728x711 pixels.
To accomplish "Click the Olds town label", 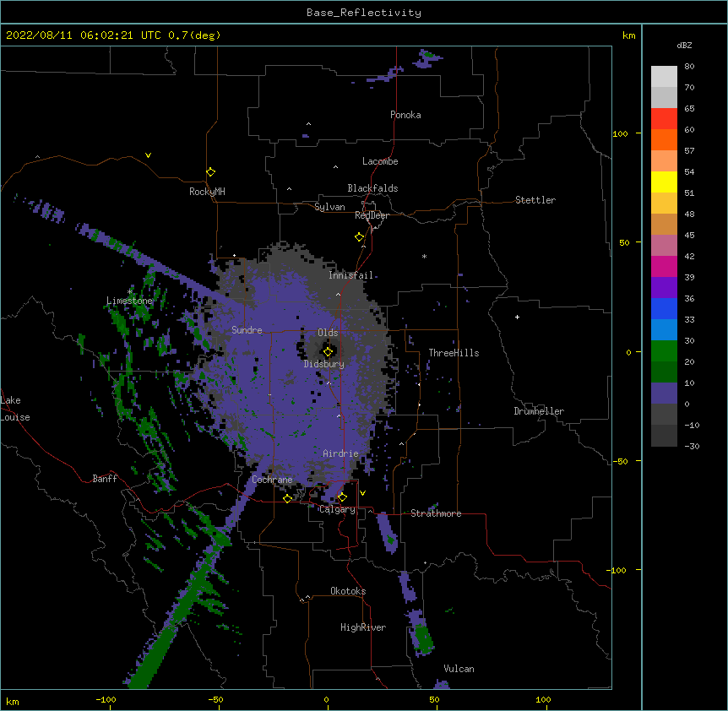I will click(x=328, y=333).
